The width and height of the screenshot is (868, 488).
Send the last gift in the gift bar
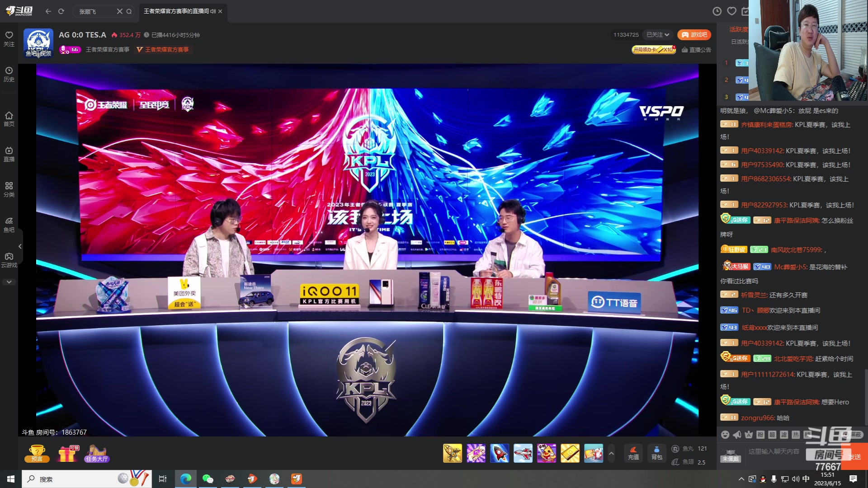pyautogui.click(x=594, y=453)
